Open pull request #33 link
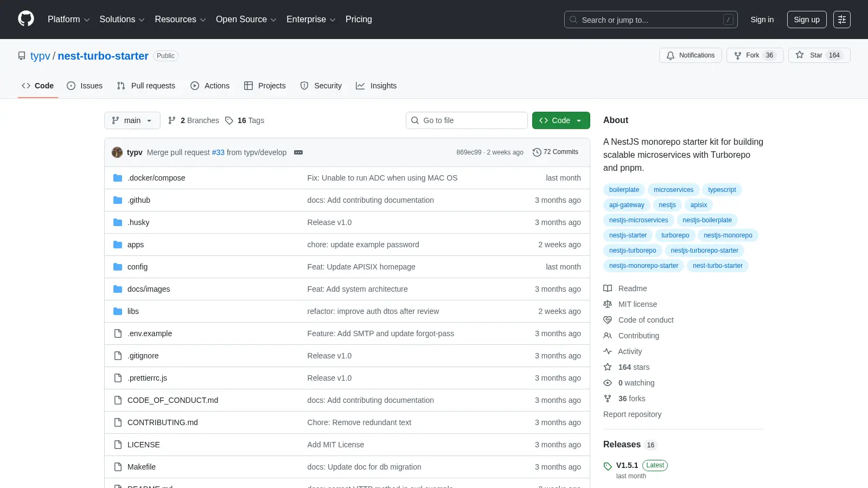This screenshot has width=868, height=488. point(218,152)
